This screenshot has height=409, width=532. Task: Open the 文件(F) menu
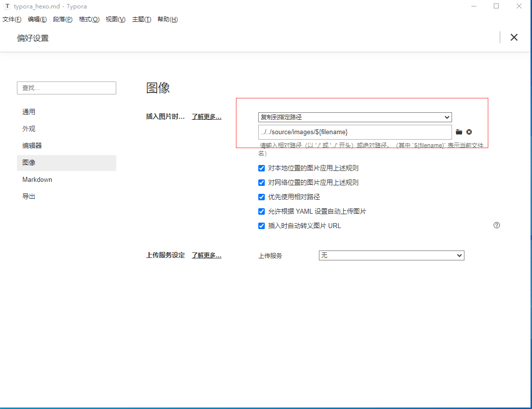point(12,19)
